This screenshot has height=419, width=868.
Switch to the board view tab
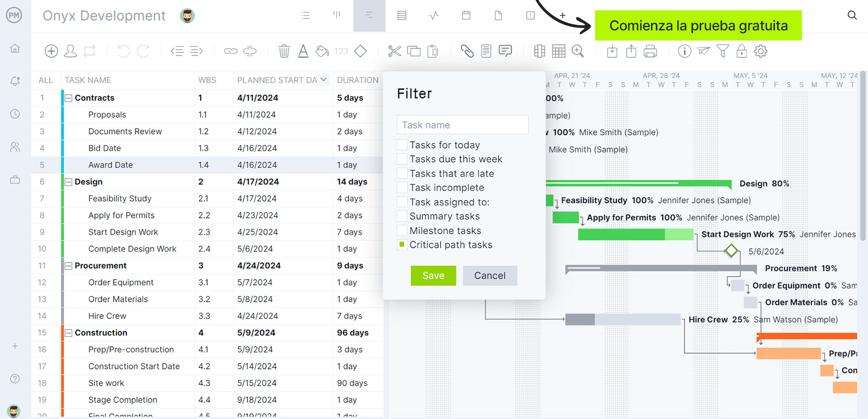point(337,15)
